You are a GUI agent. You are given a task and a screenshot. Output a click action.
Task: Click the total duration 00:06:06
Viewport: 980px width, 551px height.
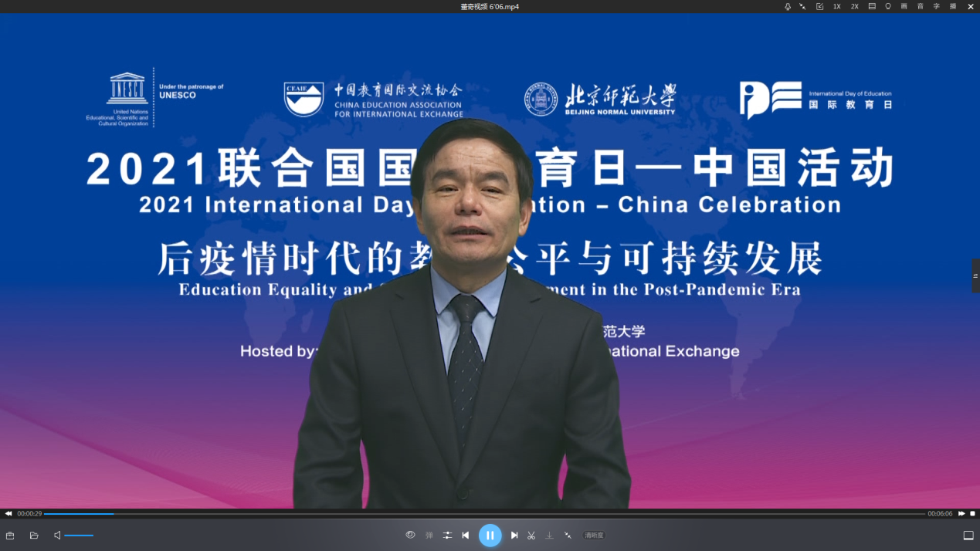pyautogui.click(x=940, y=514)
